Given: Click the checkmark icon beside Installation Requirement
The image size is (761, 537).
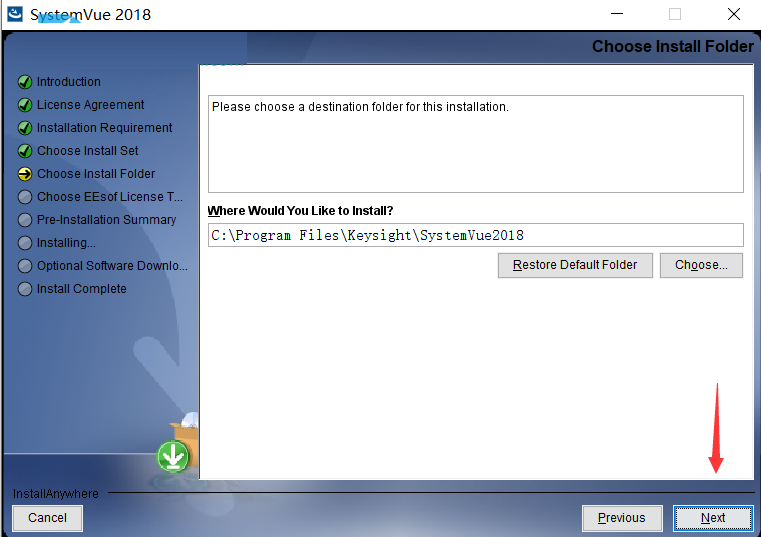Looking at the screenshot, I should tap(25, 128).
